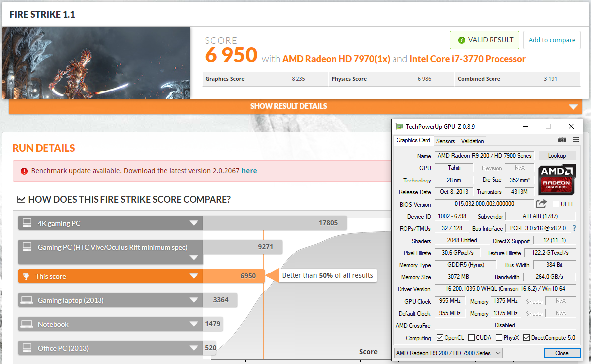
Task: Click the 6950 This score bar
Action: click(x=234, y=276)
